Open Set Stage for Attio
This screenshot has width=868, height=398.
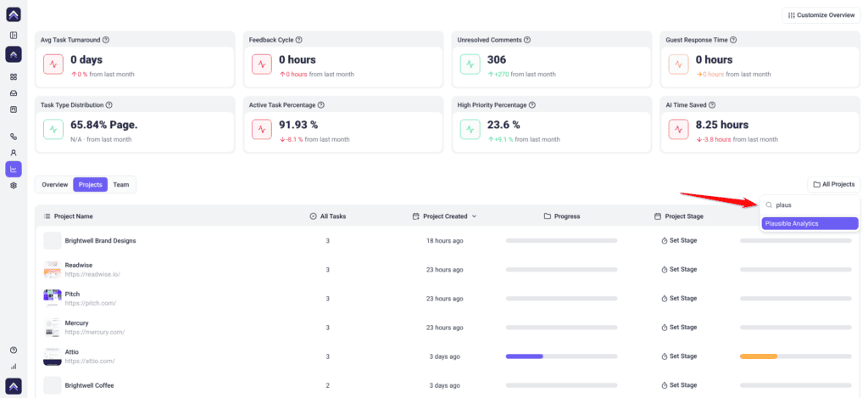[x=679, y=356]
